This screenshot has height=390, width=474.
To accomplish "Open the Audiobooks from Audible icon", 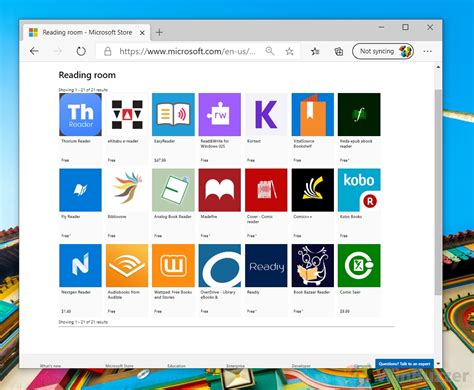I will coord(127,265).
